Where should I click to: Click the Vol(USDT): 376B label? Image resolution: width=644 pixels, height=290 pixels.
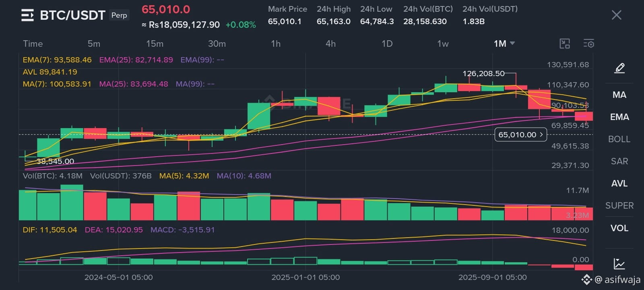[121, 176]
